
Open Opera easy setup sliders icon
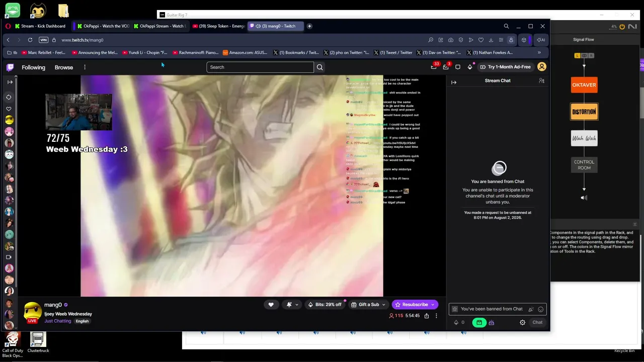coord(501,40)
